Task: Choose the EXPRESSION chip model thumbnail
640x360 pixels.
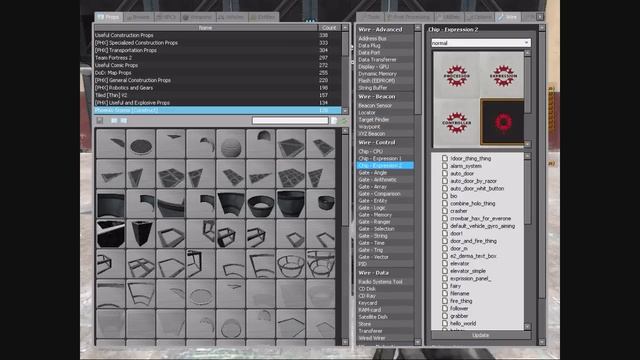Action: (x=503, y=76)
